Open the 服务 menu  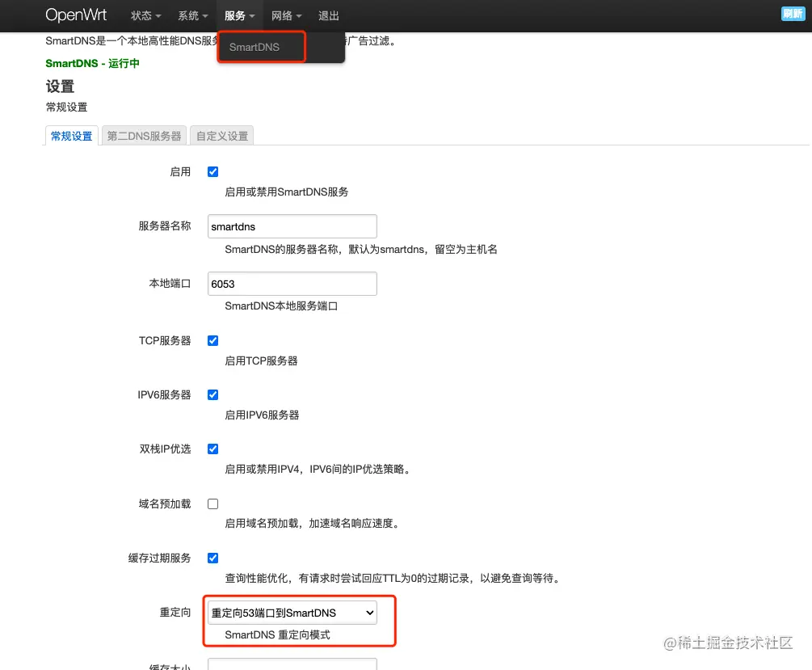click(x=238, y=15)
